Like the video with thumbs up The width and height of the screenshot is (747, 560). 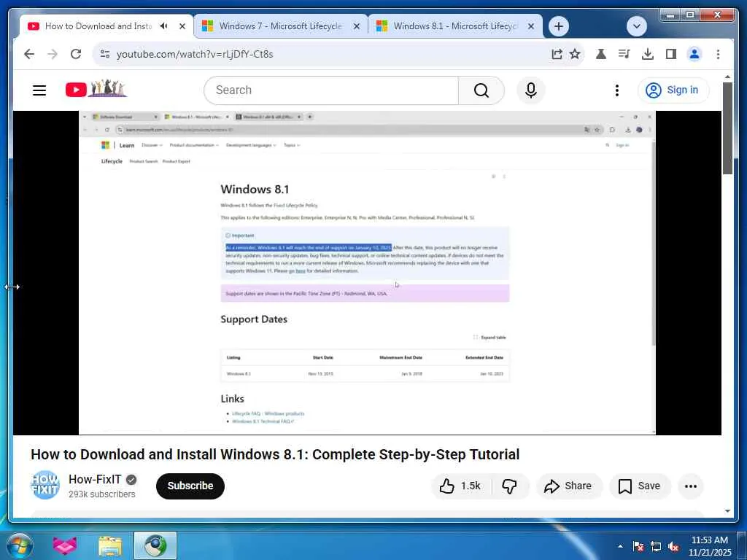[460, 486]
